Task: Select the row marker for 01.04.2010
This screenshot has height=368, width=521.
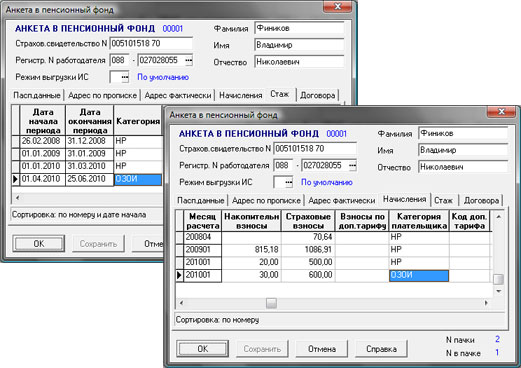Action: 15,179
